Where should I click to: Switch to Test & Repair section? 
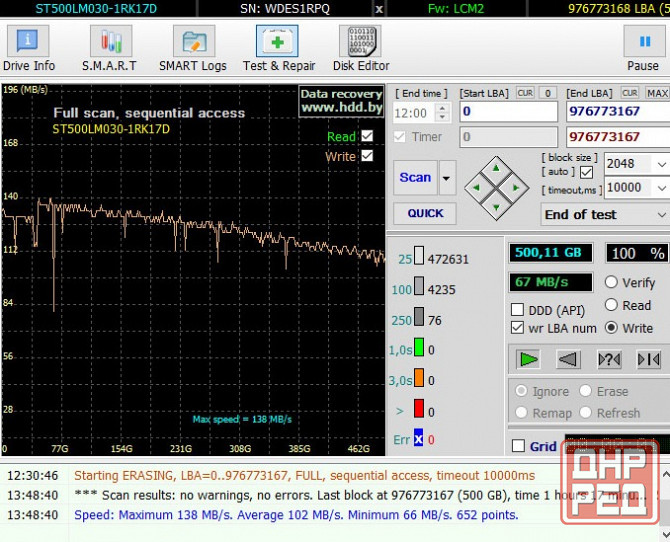click(x=278, y=48)
